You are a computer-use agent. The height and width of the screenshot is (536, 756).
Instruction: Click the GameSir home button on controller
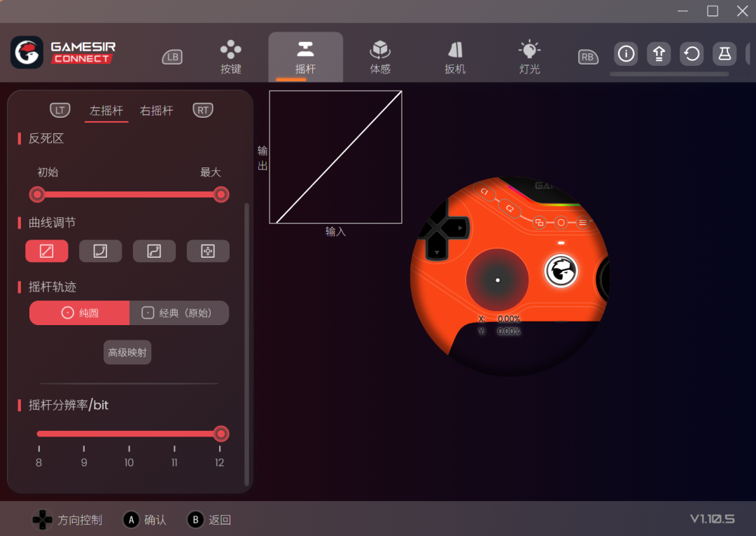coord(561,270)
